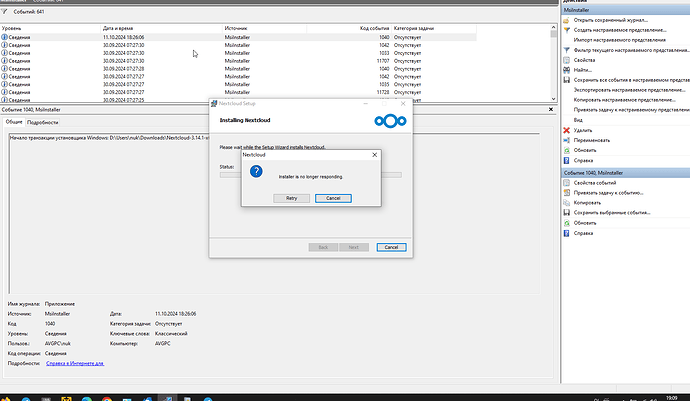Click 'Создать настраиваемое представление' filter icon
690x401 pixels.
click(x=567, y=30)
